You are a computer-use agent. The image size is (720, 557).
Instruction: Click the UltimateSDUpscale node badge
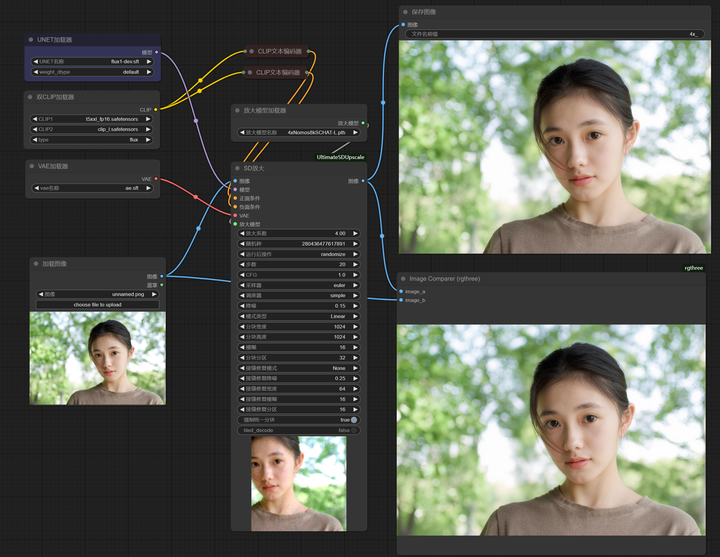tap(341, 157)
